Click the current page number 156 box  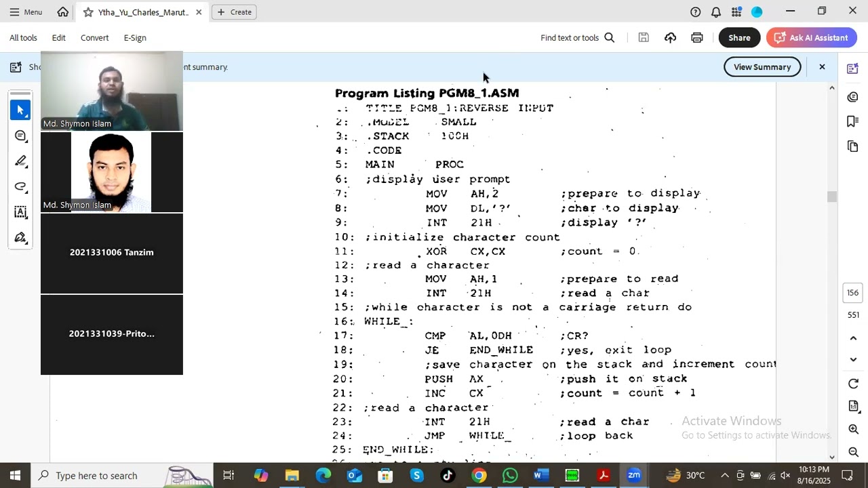(853, 293)
